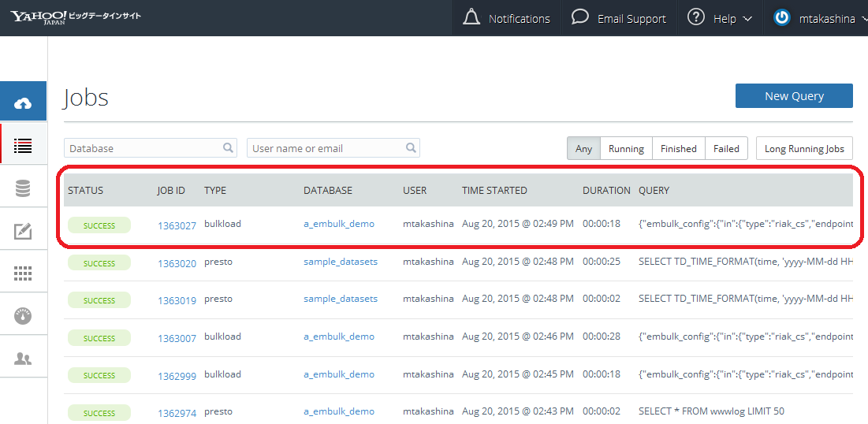868x424 pixels.
Task: Click the Database search magnifier icon
Action: [228, 148]
